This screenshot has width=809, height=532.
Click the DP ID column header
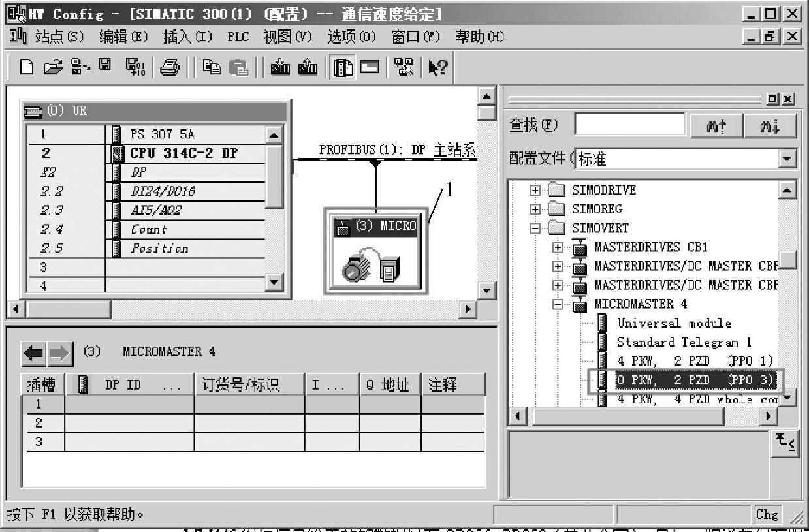pyautogui.click(x=130, y=384)
